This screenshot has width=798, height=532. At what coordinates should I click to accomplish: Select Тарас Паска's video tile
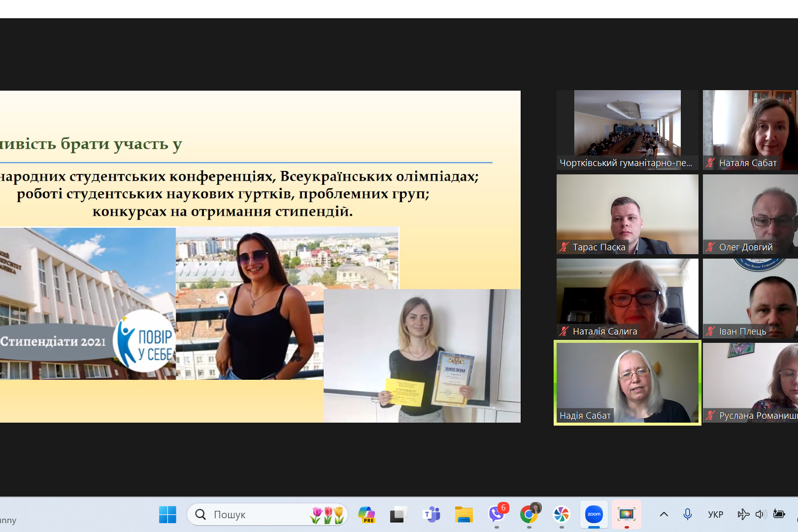coord(627,214)
